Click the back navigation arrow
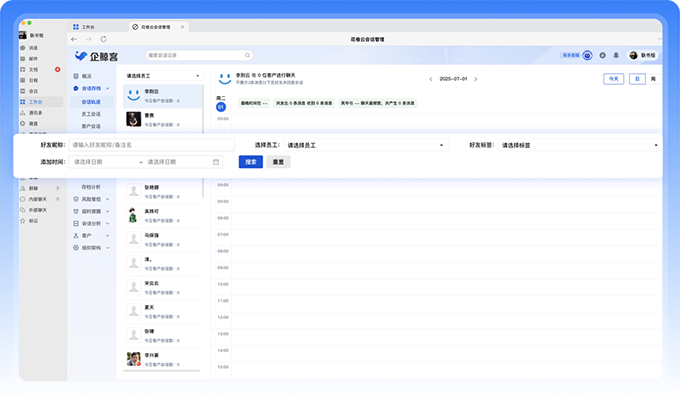 coord(75,39)
